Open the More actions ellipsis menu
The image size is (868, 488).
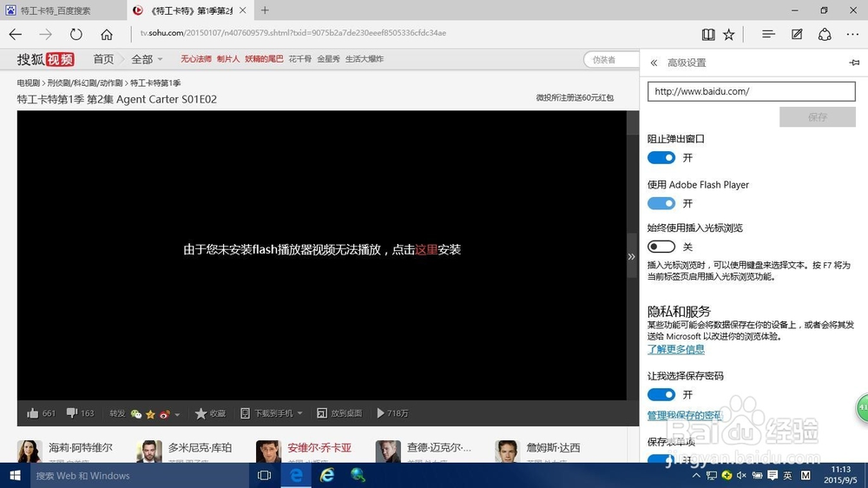[852, 35]
